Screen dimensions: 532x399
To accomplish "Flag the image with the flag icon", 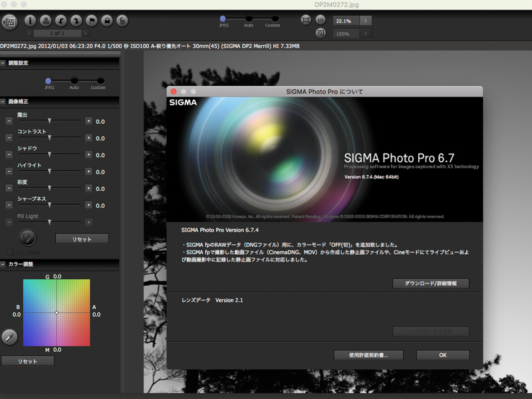I will click(x=92, y=21).
